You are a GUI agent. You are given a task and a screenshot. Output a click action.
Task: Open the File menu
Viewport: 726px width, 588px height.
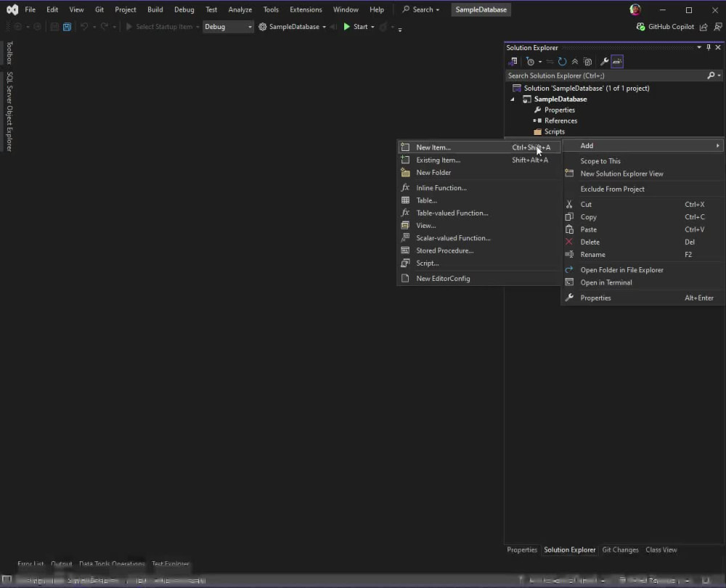[x=30, y=9]
